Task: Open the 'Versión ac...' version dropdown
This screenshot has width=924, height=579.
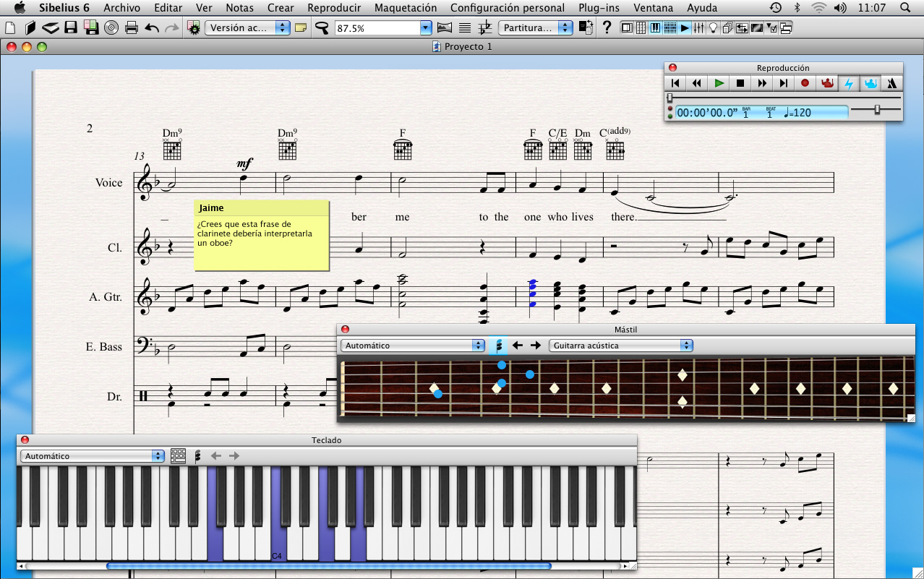Action: coord(248,28)
